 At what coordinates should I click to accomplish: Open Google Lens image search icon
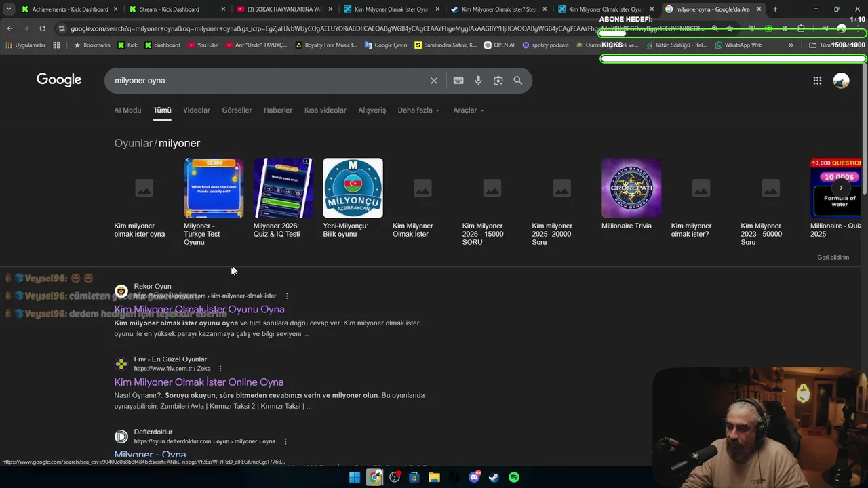click(x=498, y=81)
